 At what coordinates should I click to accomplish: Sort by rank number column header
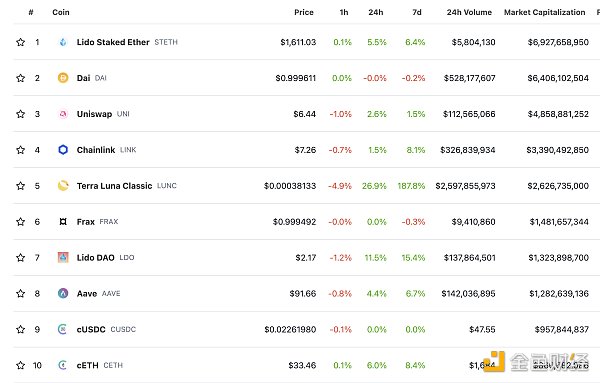coord(31,12)
